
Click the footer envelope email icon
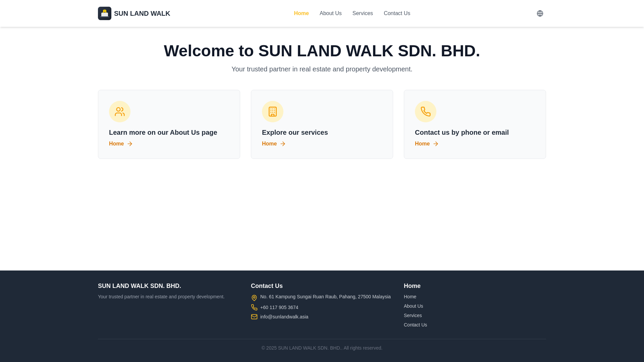pos(254,317)
